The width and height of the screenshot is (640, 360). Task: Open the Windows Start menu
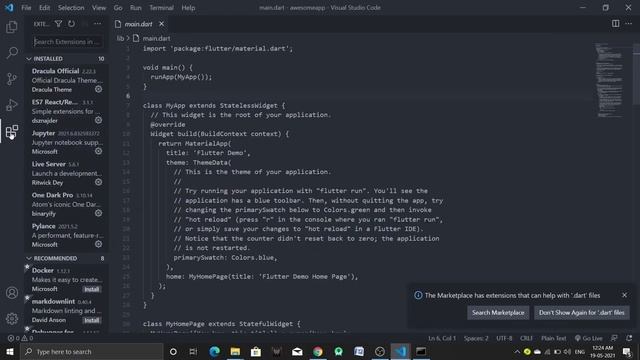coord(10,351)
